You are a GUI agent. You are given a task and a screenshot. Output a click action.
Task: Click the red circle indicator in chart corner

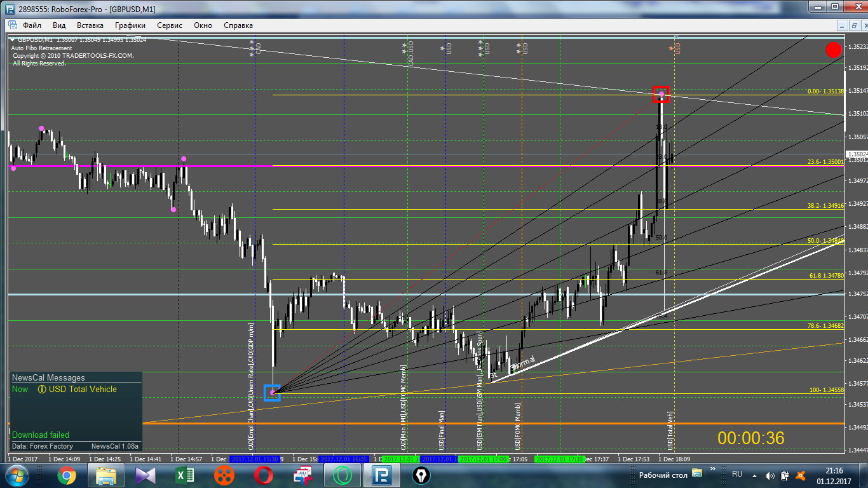pos(833,50)
